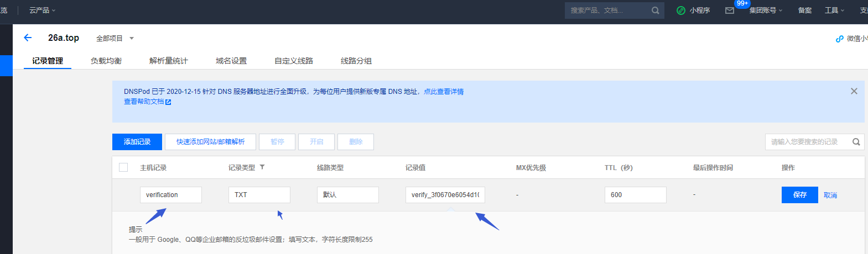
Task: Open the 工具 tools dropdown
Action: 834,10
